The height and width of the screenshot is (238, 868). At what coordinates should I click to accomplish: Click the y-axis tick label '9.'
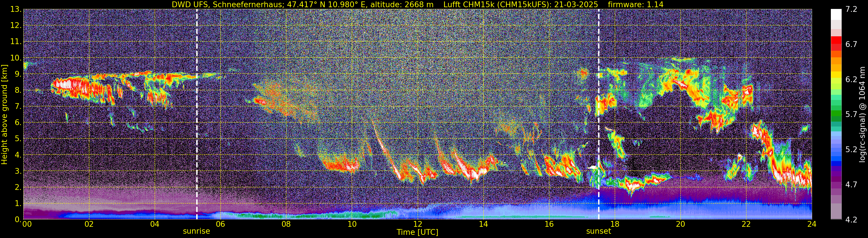(x=18, y=74)
